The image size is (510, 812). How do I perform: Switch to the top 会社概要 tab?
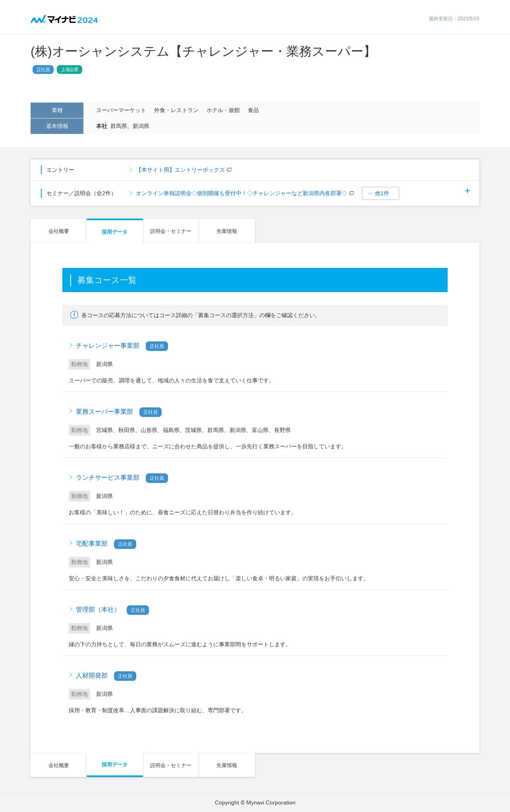click(59, 231)
